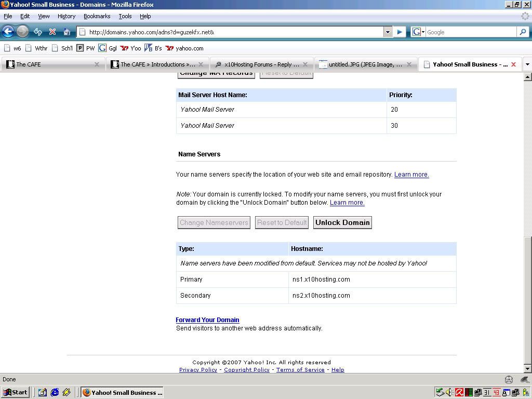Open the Sch'l bookmark
This screenshot has height=399, width=532.
pos(62,48)
